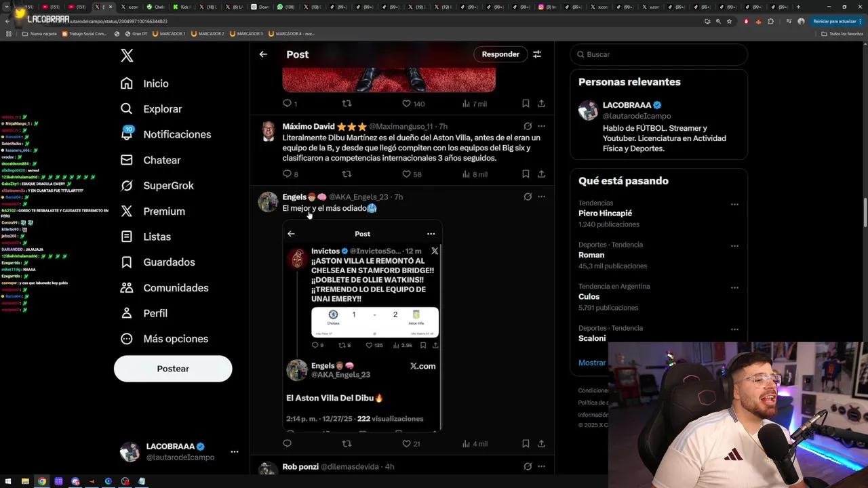Click the Responder button
This screenshot has width=868, height=488.
(500, 54)
